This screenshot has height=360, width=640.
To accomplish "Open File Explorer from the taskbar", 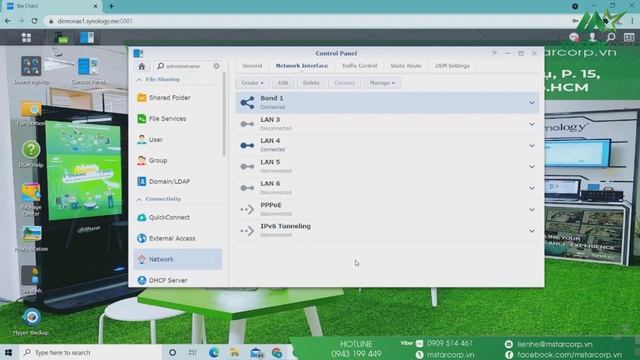I will coord(235,353).
